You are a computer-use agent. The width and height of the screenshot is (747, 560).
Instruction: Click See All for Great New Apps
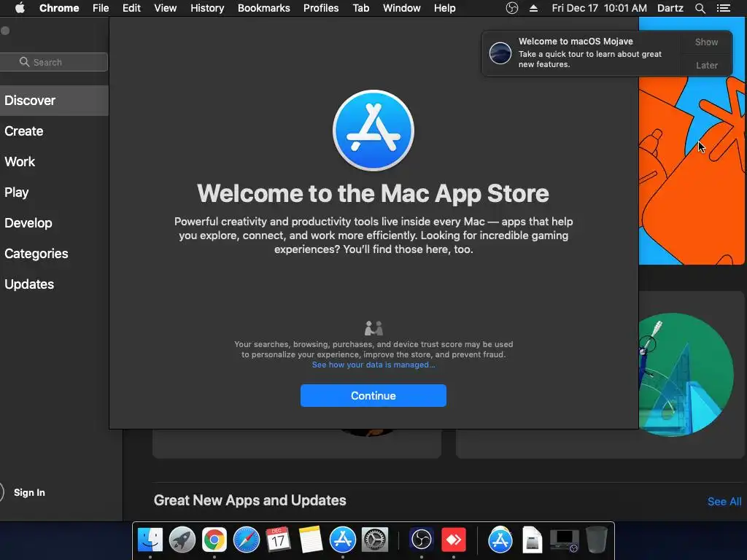[724, 502]
